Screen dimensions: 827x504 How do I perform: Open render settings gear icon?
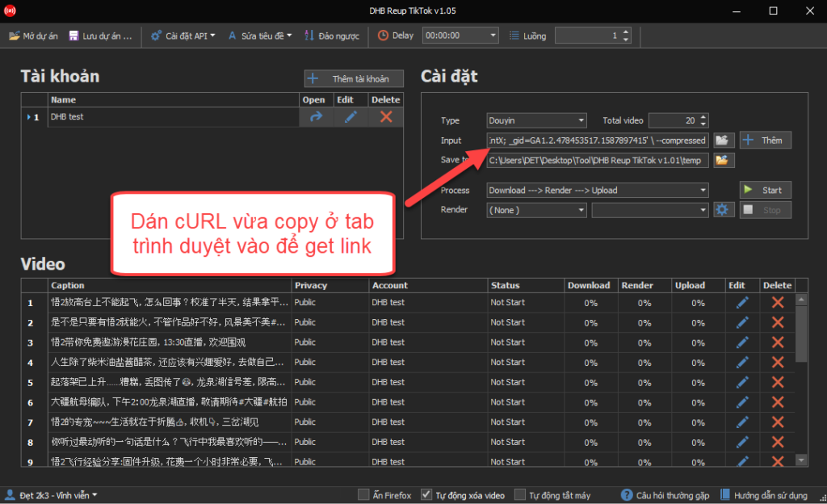[724, 210]
